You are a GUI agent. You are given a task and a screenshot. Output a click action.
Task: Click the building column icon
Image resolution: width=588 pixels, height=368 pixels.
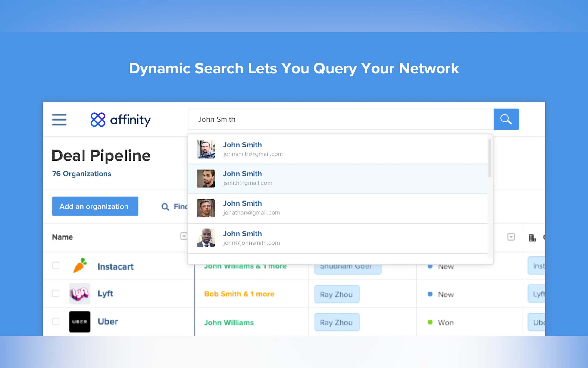tap(532, 238)
